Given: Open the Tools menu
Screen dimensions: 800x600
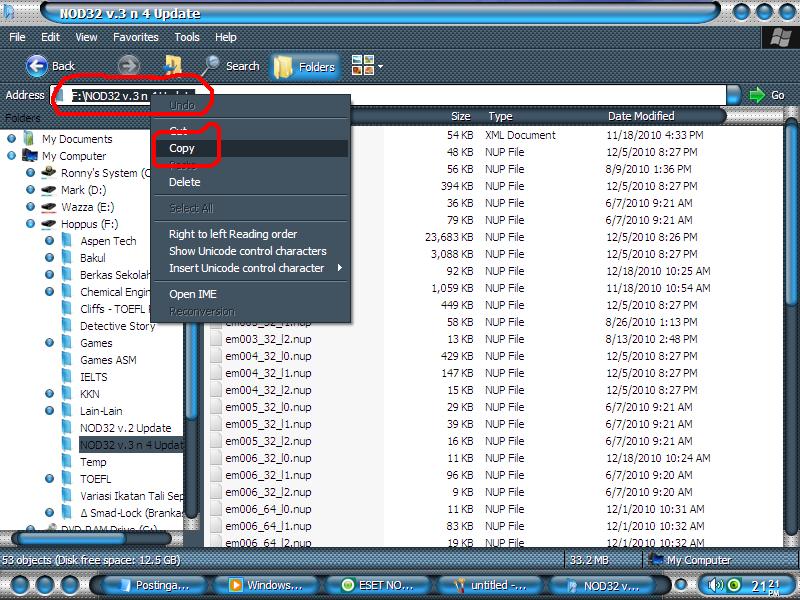Looking at the screenshot, I should click(187, 37).
